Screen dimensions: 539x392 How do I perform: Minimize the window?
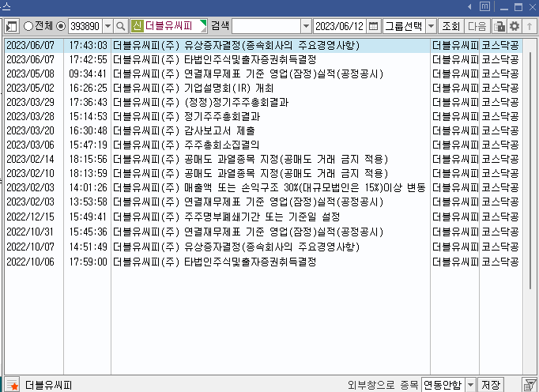pos(504,7)
